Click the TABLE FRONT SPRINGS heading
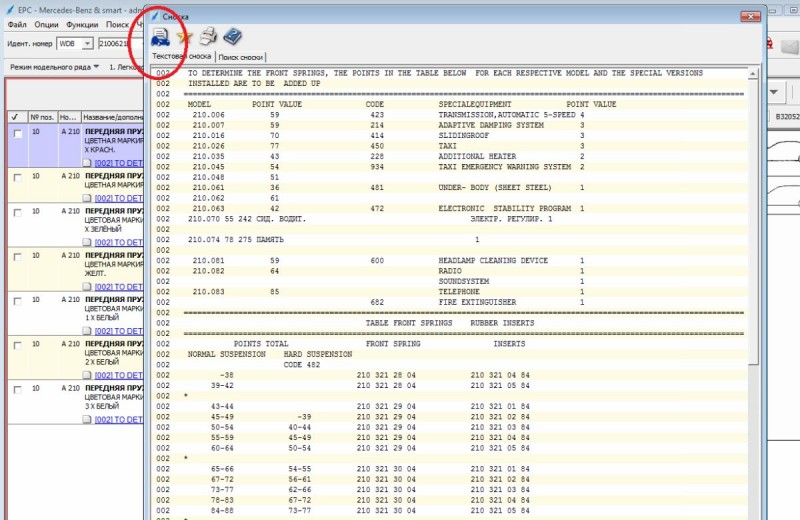The image size is (800, 520). [x=409, y=323]
